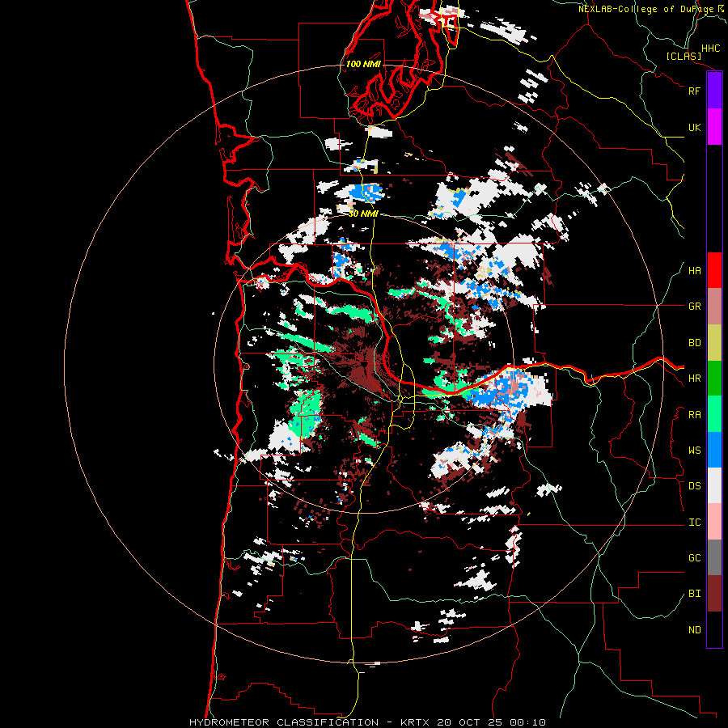Select the GC legend label
The height and width of the screenshot is (728, 728).
(x=694, y=558)
